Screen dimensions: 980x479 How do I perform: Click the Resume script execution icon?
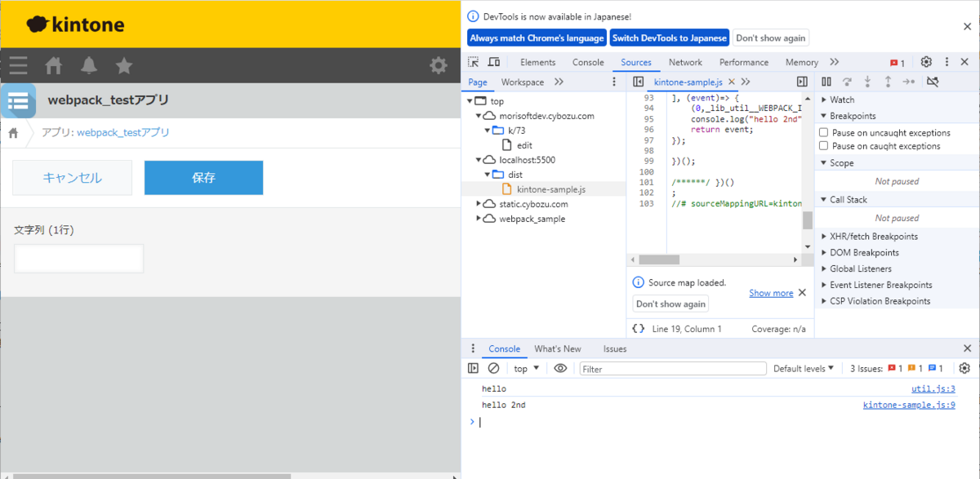click(x=826, y=82)
